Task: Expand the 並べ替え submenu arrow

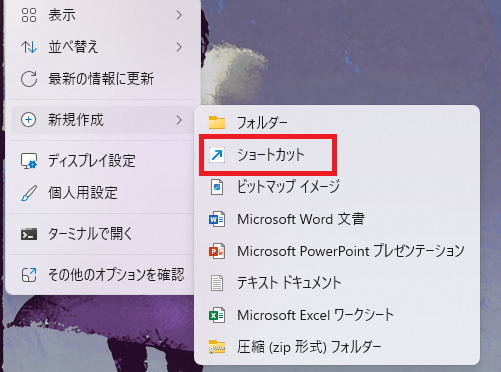Action: click(179, 47)
